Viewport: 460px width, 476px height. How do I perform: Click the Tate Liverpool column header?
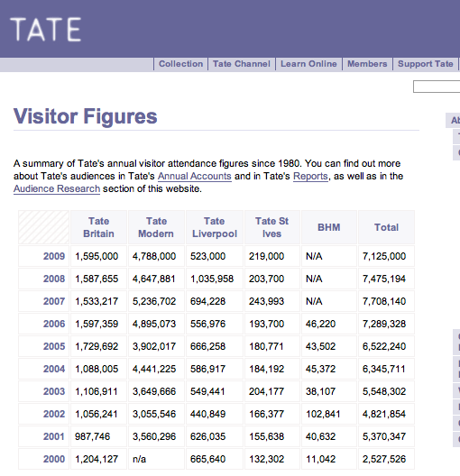[215, 227]
